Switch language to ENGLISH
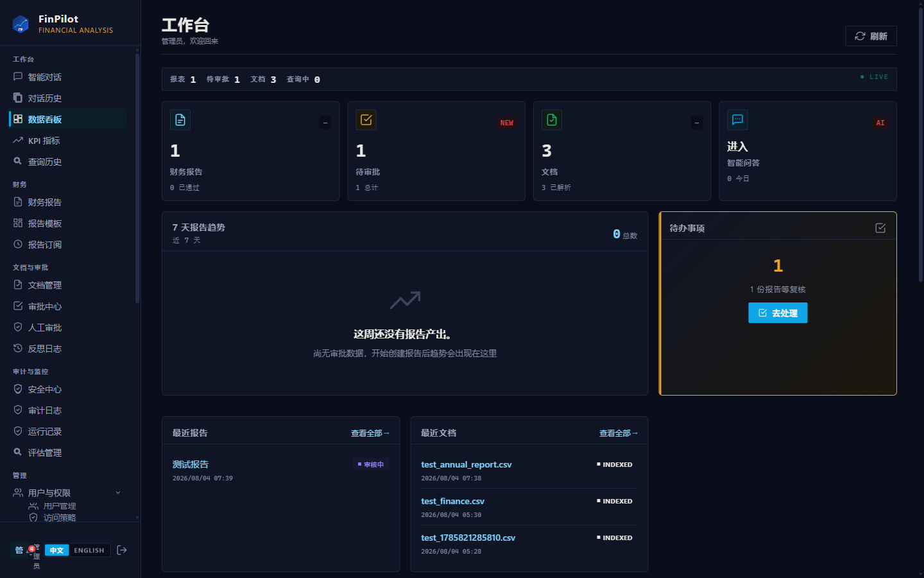The width and height of the screenshot is (924, 578). 89,550
